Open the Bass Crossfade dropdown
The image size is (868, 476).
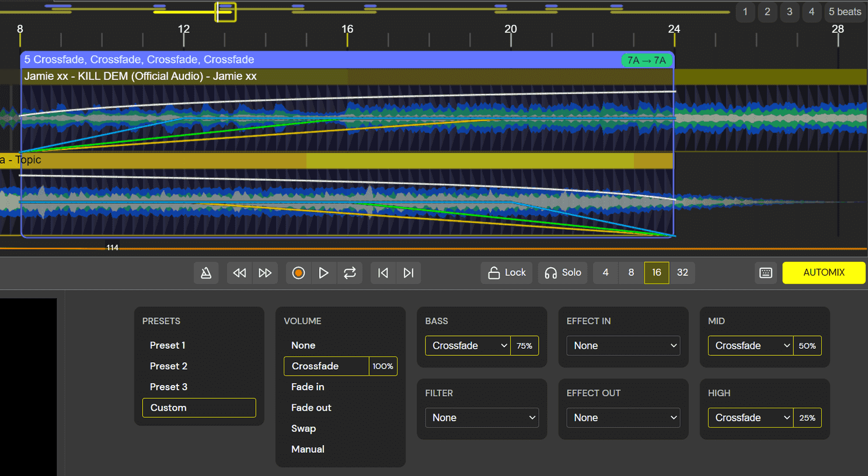(468, 345)
